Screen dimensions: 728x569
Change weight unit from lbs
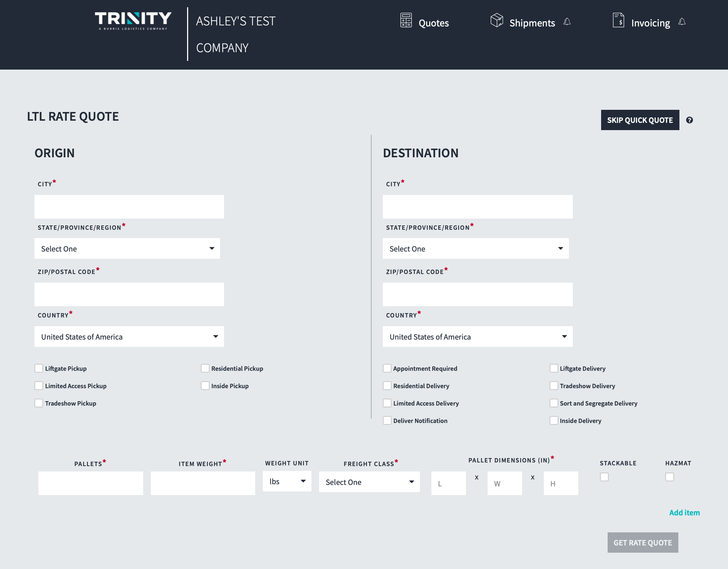coord(287,481)
